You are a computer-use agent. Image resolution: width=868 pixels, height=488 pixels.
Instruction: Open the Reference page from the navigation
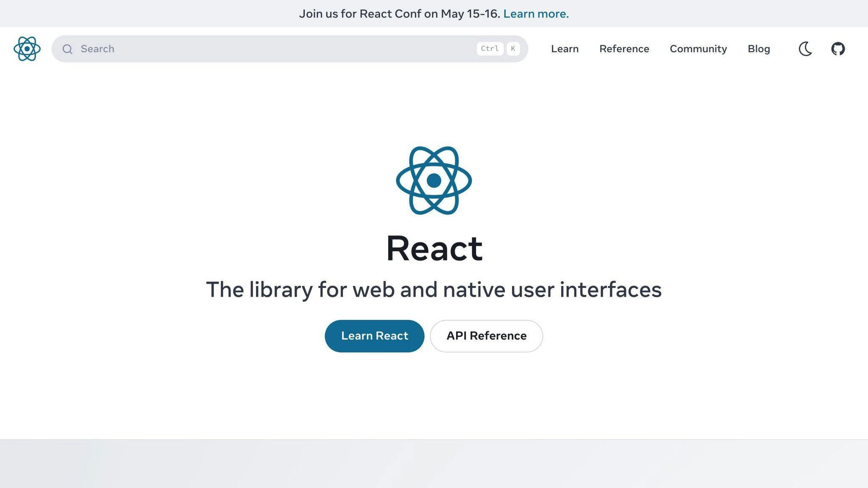pyautogui.click(x=624, y=49)
